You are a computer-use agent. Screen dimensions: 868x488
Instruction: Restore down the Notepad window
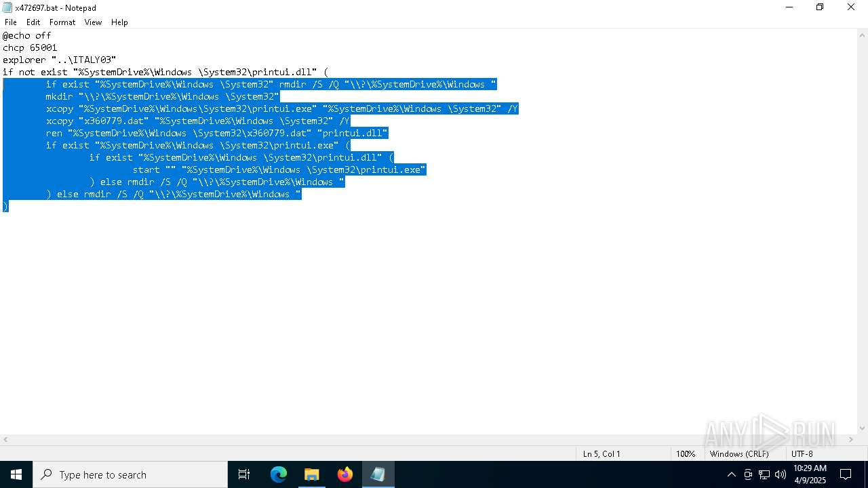click(x=820, y=7)
